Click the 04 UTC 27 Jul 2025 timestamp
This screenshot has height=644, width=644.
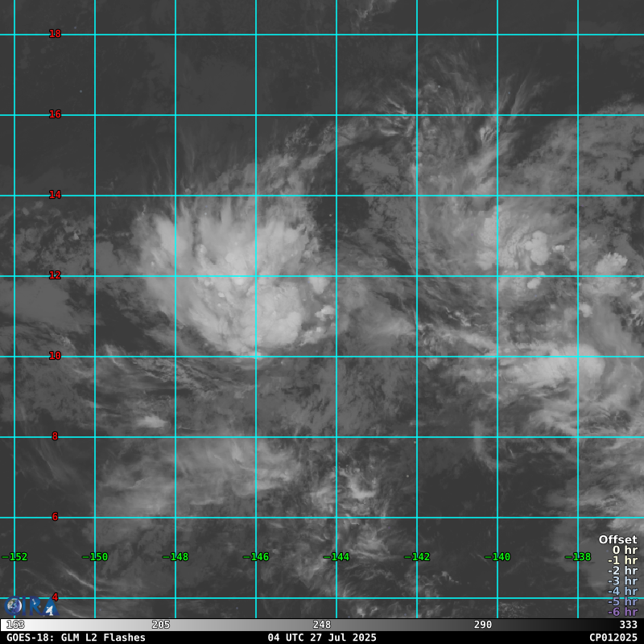pos(322,638)
